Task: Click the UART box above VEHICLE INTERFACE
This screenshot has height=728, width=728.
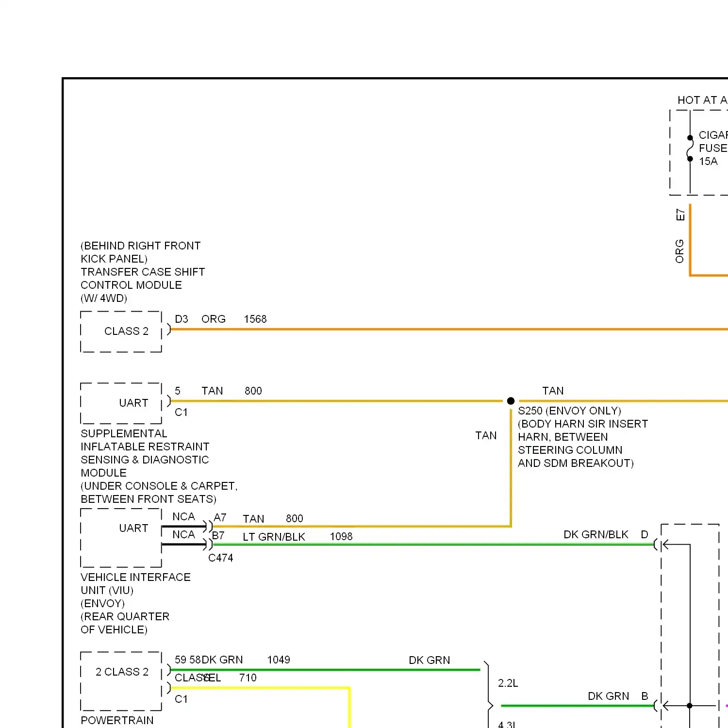Action: point(121,538)
